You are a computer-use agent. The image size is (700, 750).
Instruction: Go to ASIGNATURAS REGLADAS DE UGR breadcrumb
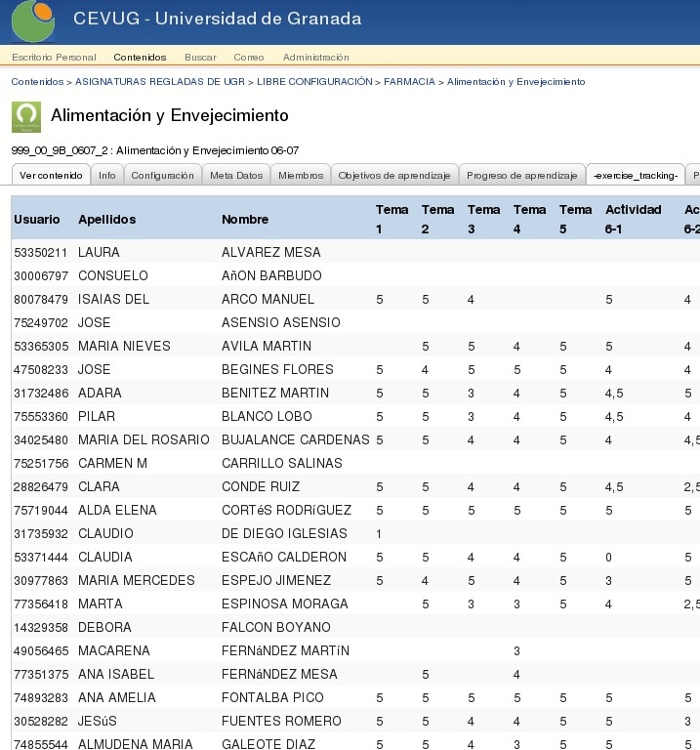160,82
